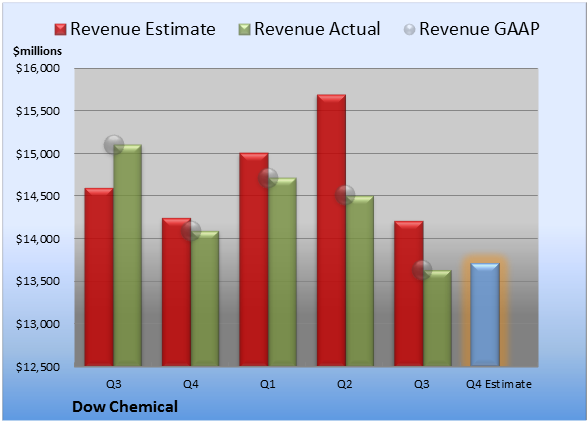
Task: Click the '$16,000' axis value
Action: [38, 68]
